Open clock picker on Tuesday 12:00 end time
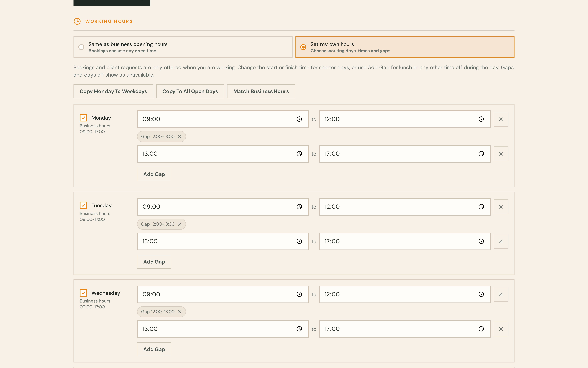This screenshot has width=588, height=368. 481,207
